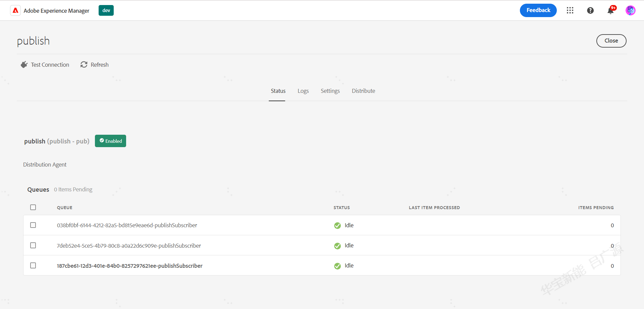
Task: Check the 038bf0bf-publishSubscriber queue checkbox
Action: point(33,225)
